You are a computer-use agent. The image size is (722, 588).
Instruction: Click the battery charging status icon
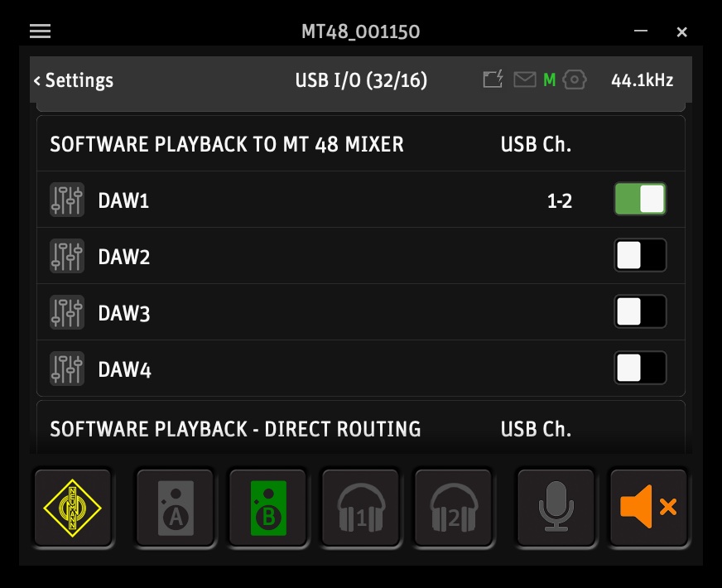(x=493, y=80)
